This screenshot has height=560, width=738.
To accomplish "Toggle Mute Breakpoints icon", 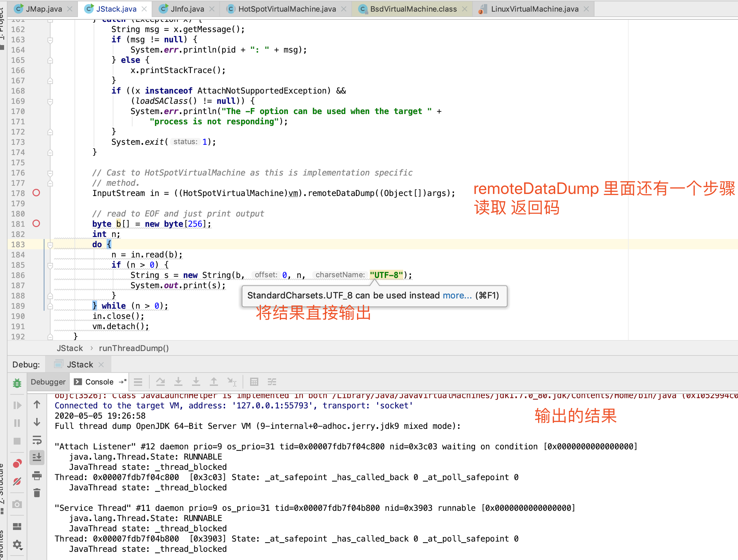I will click(17, 482).
